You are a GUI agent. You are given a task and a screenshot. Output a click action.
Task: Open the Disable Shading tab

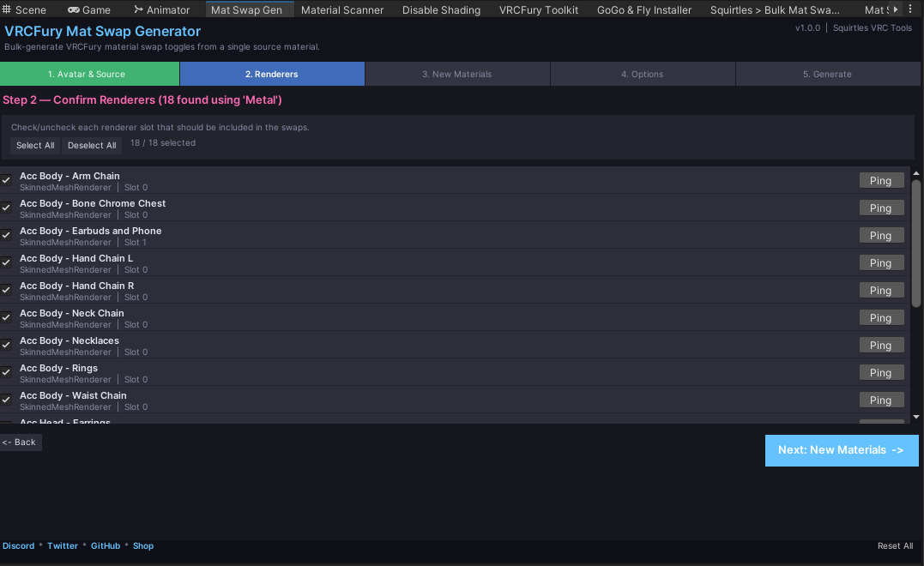click(441, 9)
